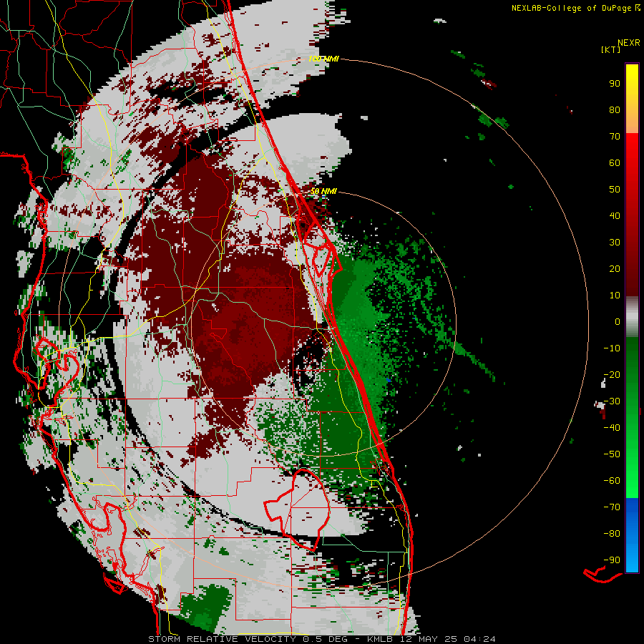Click the -90 value on velocity scale

612,560
